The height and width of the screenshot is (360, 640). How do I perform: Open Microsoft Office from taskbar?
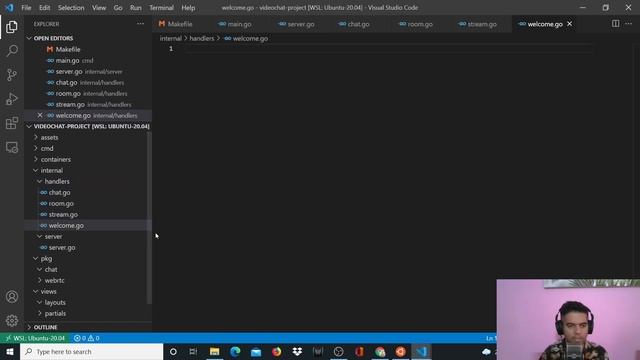click(x=359, y=351)
